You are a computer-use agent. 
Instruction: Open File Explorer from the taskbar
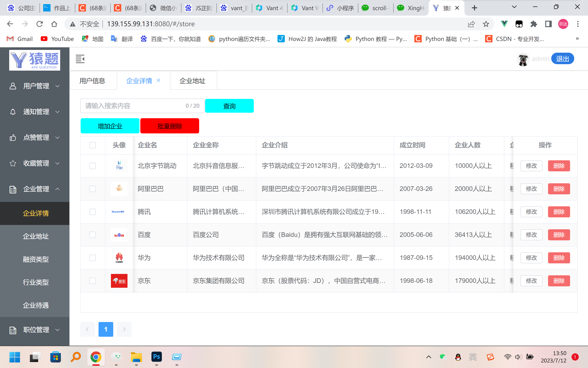pos(136,357)
